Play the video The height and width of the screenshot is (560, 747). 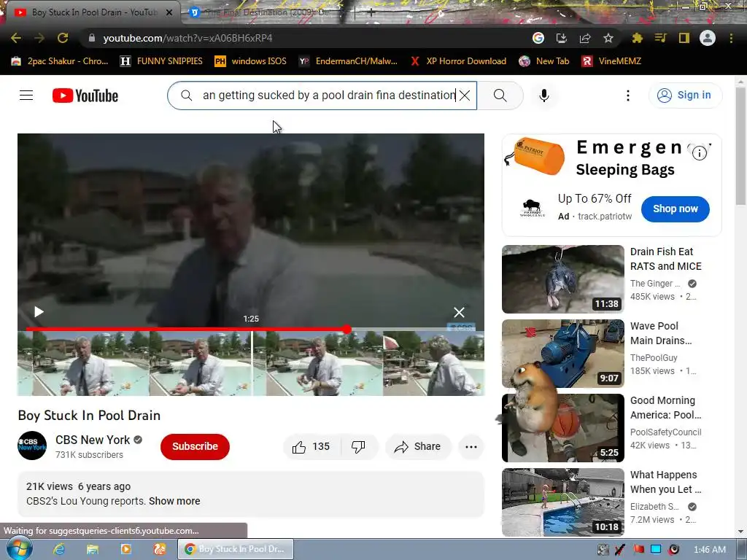click(x=39, y=312)
